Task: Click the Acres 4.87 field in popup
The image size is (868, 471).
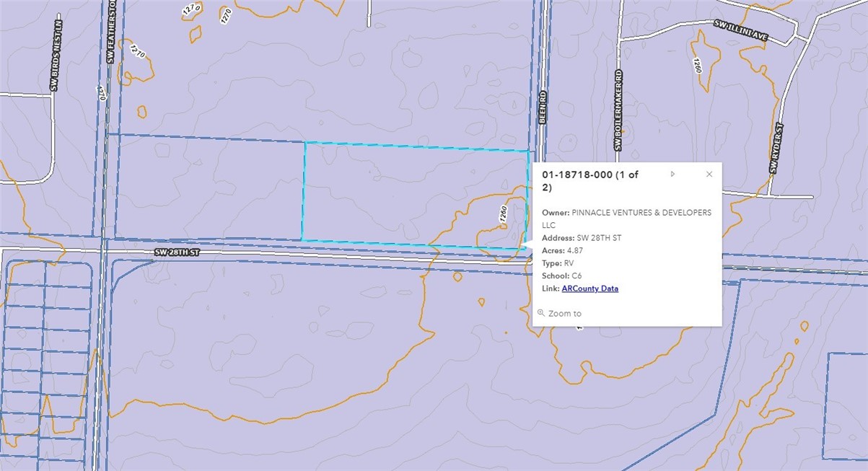Action: [x=563, y=250]
